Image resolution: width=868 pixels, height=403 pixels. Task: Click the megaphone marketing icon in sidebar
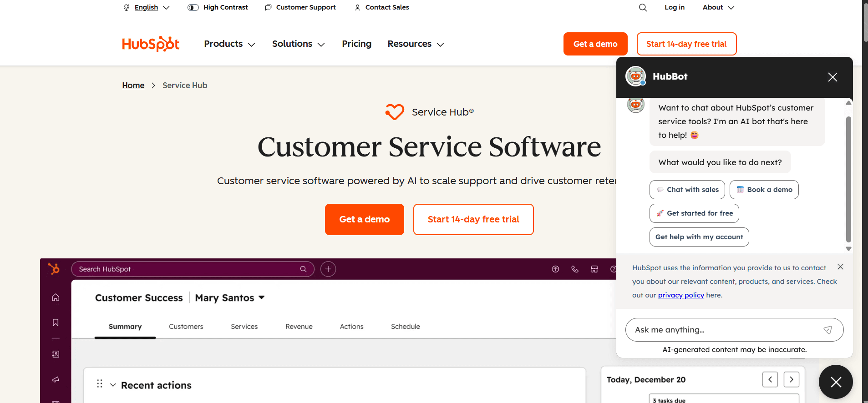coord(56,379)
